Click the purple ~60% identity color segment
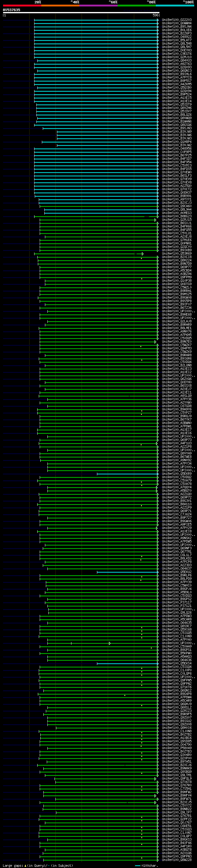The width and height of the screenshot is (197, 868). click(99, 6)
